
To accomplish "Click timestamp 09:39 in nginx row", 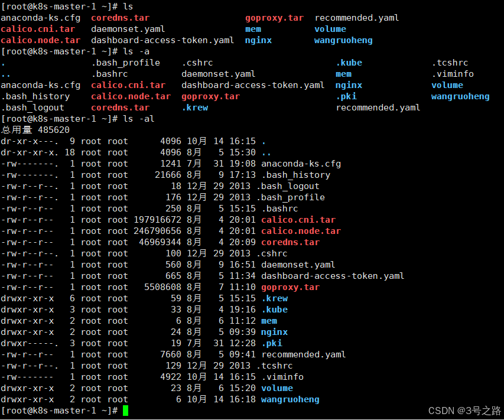I will click(243, 332).
